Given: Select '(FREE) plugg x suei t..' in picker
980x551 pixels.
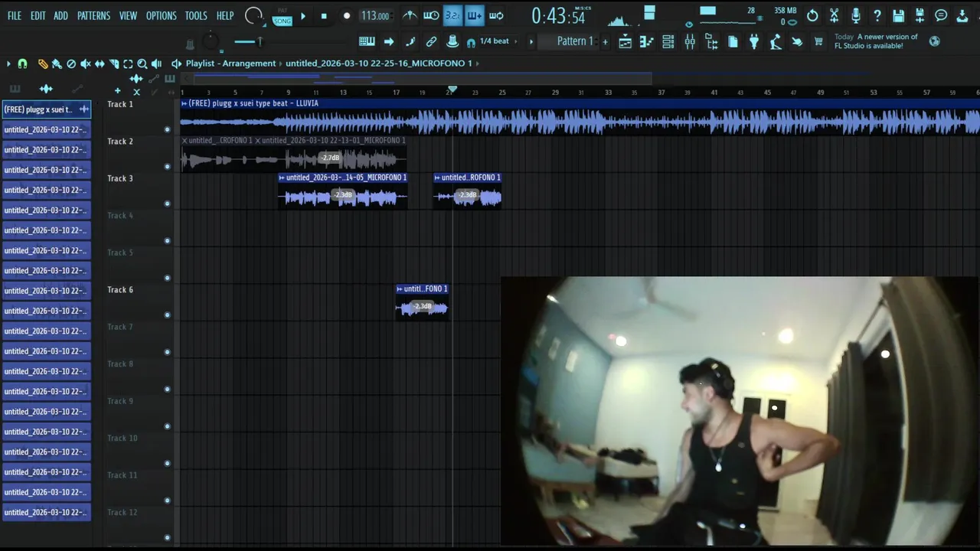Looking at the screenshot, I should [x=46, y=109].
